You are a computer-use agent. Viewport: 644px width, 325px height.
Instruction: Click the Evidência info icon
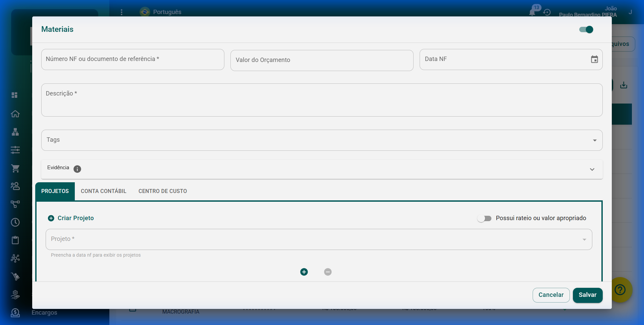[x=77, y=169]
